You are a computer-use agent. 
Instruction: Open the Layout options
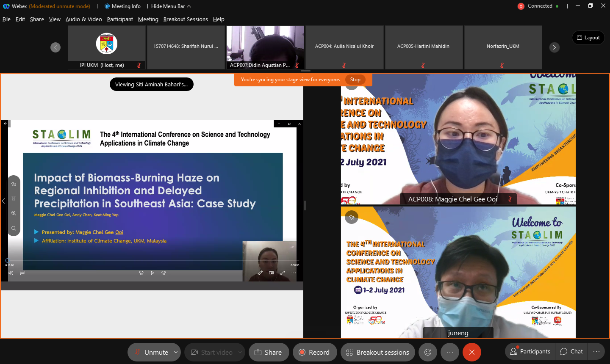click(x=588, y=38)
